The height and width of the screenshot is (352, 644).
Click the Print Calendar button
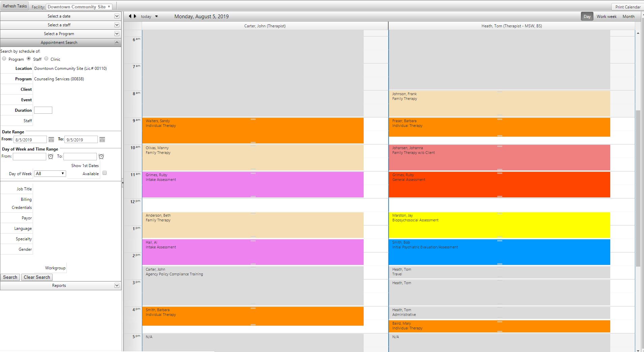coord(627,6)
